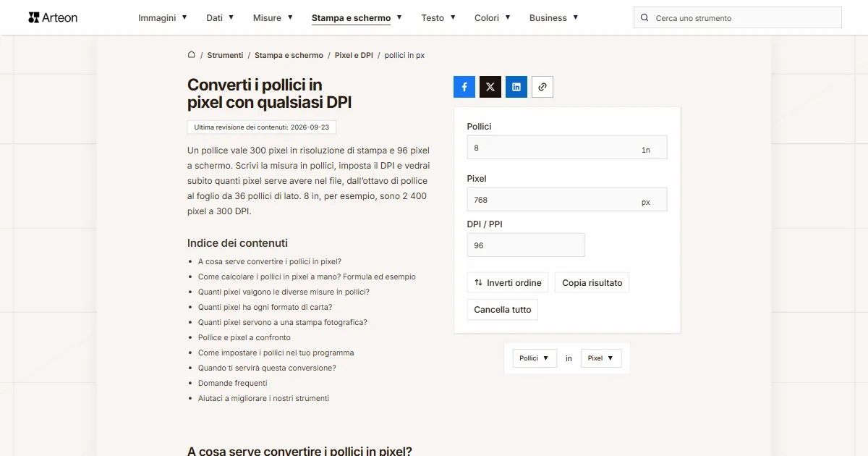Viewport: 868px width, 456px height.
Task: Open the Immagini menu
Action: (163, 18)
